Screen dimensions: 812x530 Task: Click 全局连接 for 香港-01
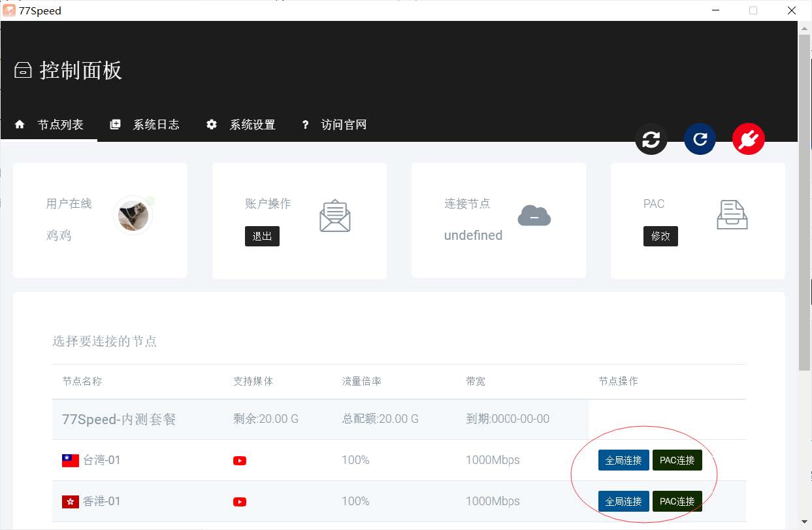[624, 501]
